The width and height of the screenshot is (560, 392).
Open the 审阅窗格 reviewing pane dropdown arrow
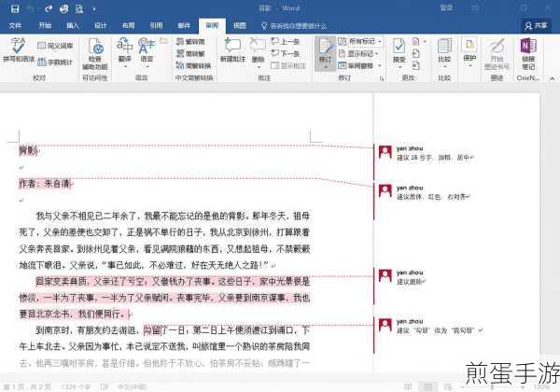pos(380,65)
